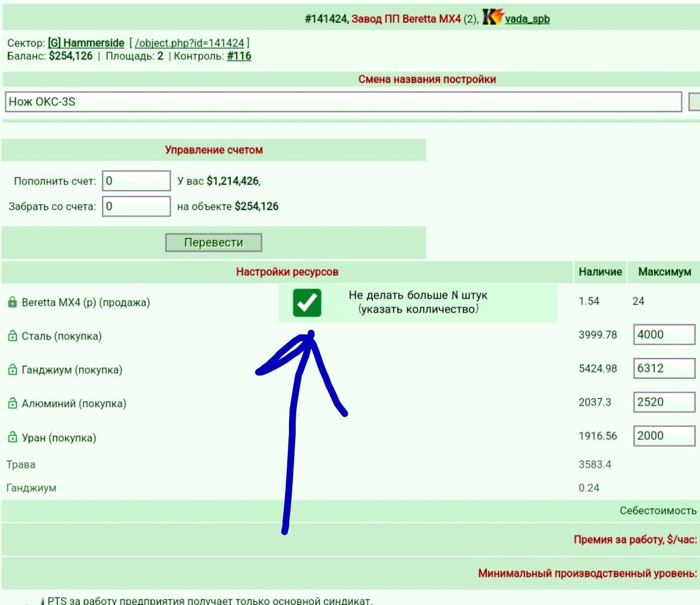Click the Ганджиум (покупка) resource label

[x=72, y=370]
